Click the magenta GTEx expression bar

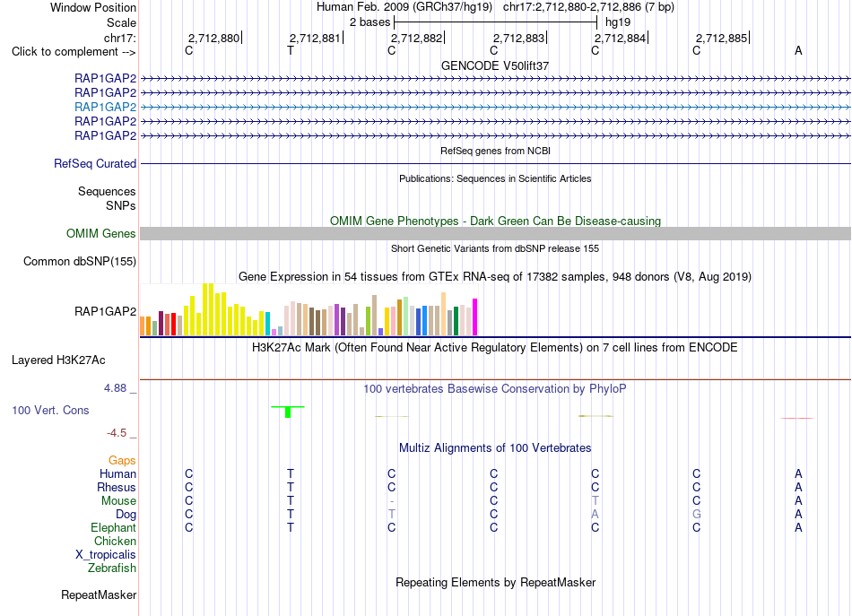(x=475, y=317)
